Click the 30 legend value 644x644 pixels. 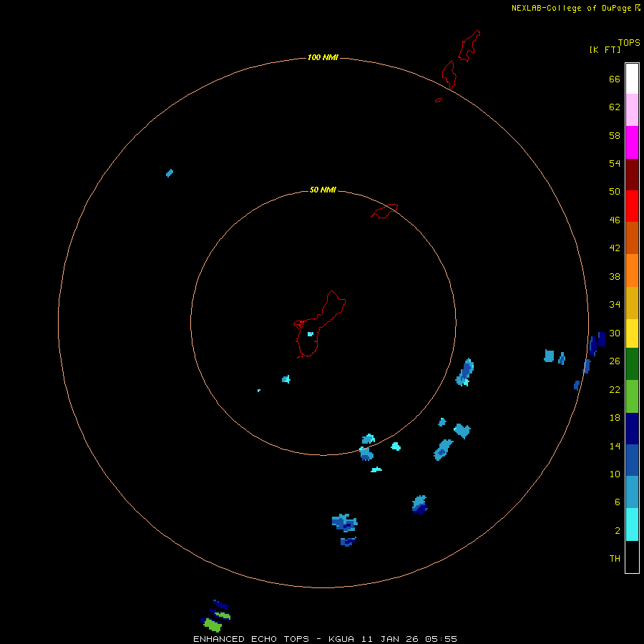click(x=615, y=333)
